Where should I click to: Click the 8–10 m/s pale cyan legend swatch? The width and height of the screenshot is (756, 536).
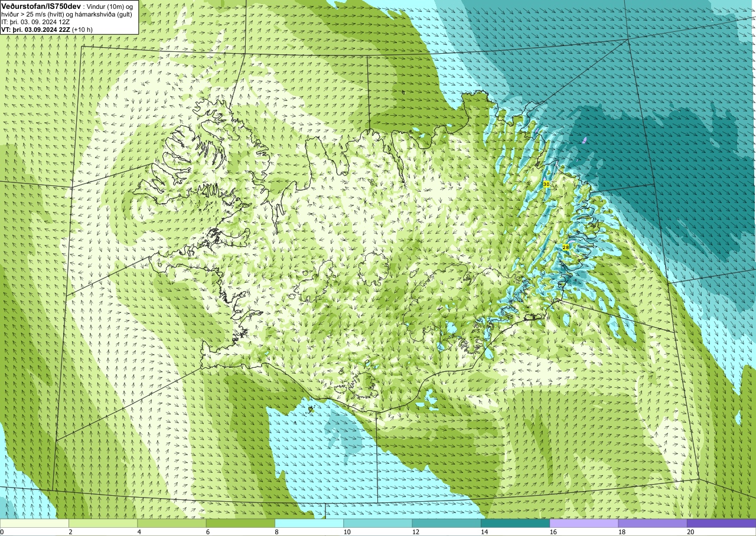(x=309, y=523)
